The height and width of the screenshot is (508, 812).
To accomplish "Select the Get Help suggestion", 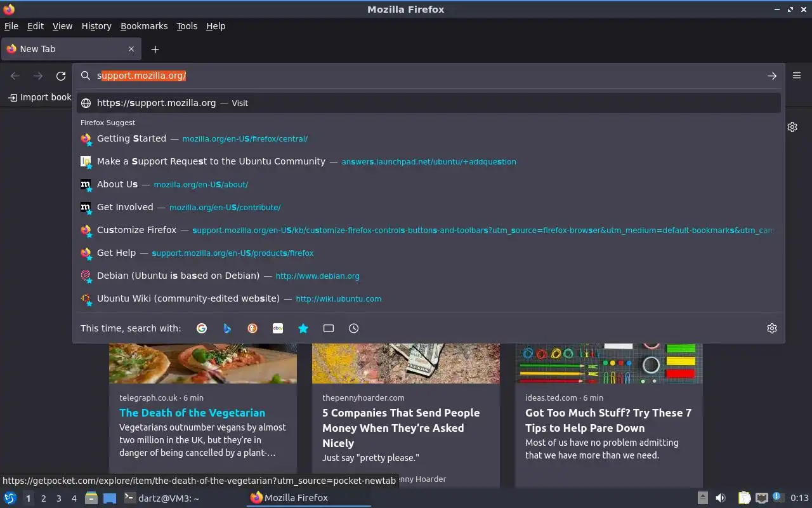I will 429,253.
